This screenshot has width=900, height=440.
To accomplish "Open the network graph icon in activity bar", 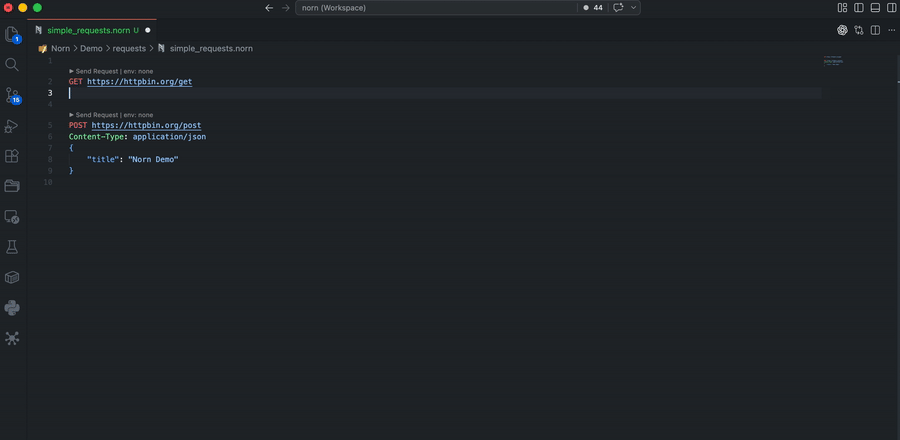I will tap(12, 338).
